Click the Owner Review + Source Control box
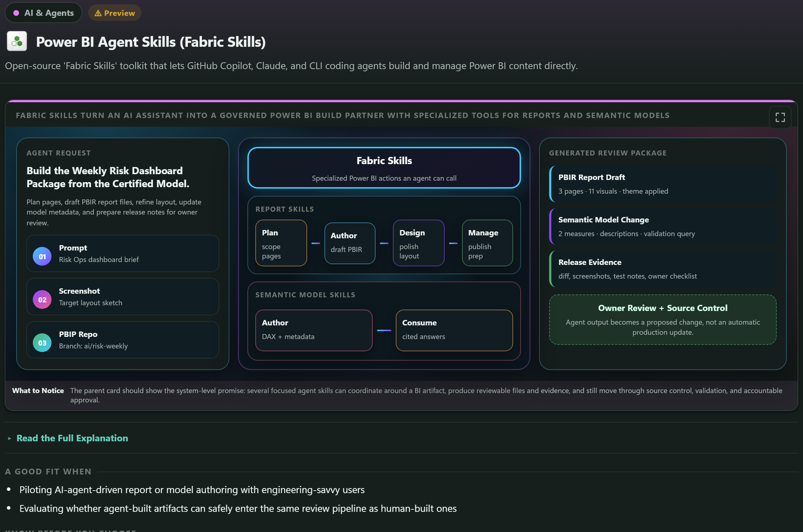 (x=663, y=320)
